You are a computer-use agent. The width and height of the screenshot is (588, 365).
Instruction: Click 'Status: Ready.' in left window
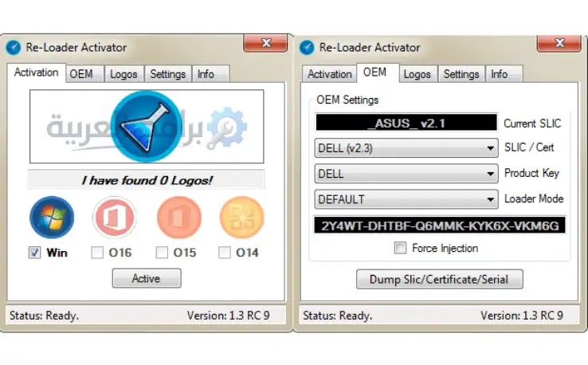44,316
